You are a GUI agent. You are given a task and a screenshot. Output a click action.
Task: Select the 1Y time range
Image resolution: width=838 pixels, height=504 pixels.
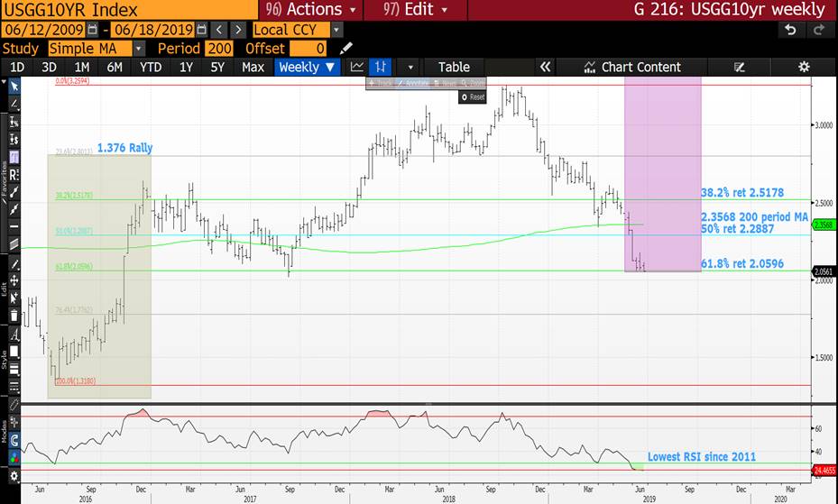186,68
